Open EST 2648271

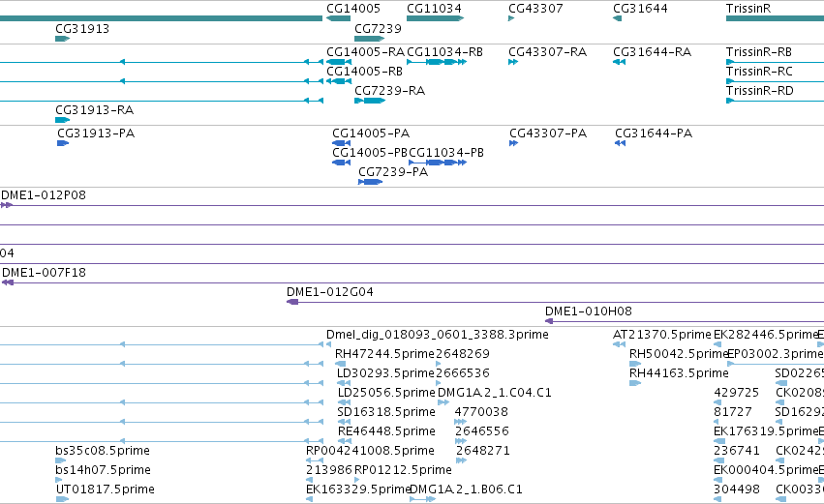482,451
